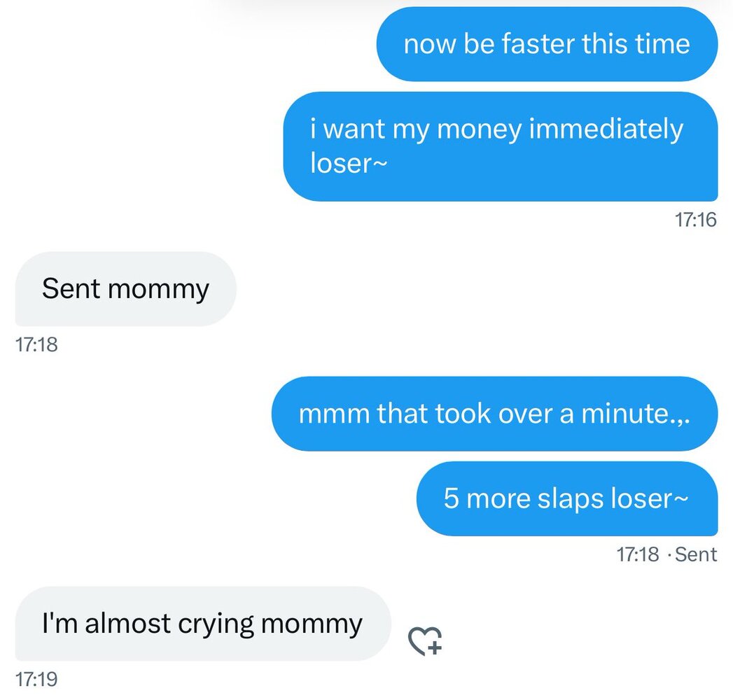Click the "I'm almost crying mommy" bubble
733x700 pixels.
click(x=202, y=624)
